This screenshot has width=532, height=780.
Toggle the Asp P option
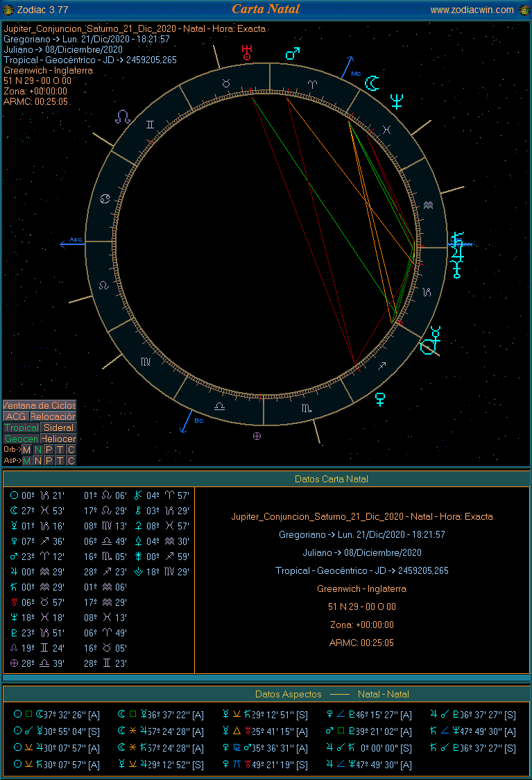[x=49, y=461]
